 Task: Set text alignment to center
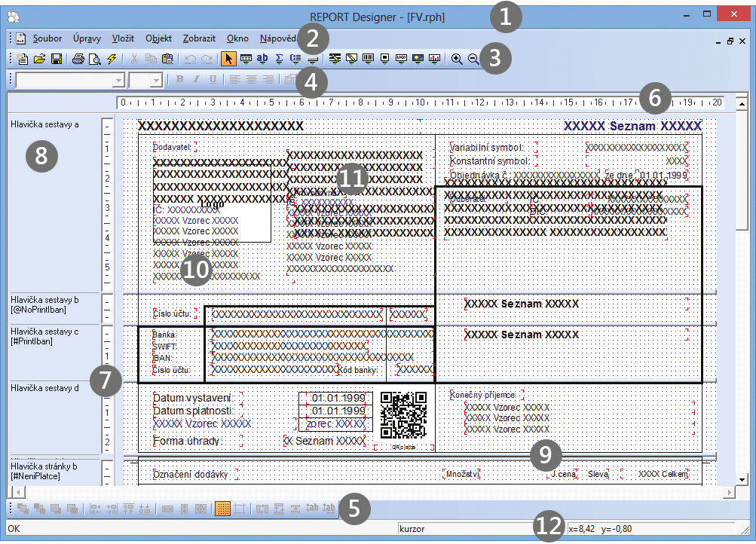point(252,80)
